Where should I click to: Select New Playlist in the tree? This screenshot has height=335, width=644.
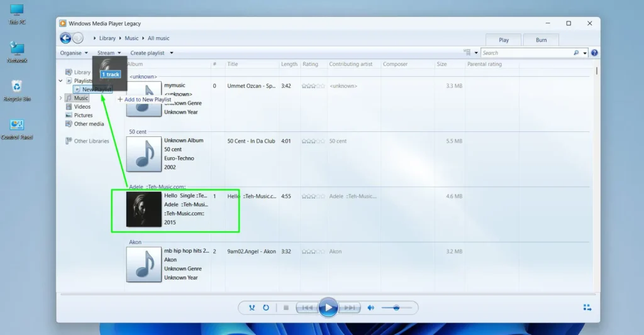pos(93,89)
